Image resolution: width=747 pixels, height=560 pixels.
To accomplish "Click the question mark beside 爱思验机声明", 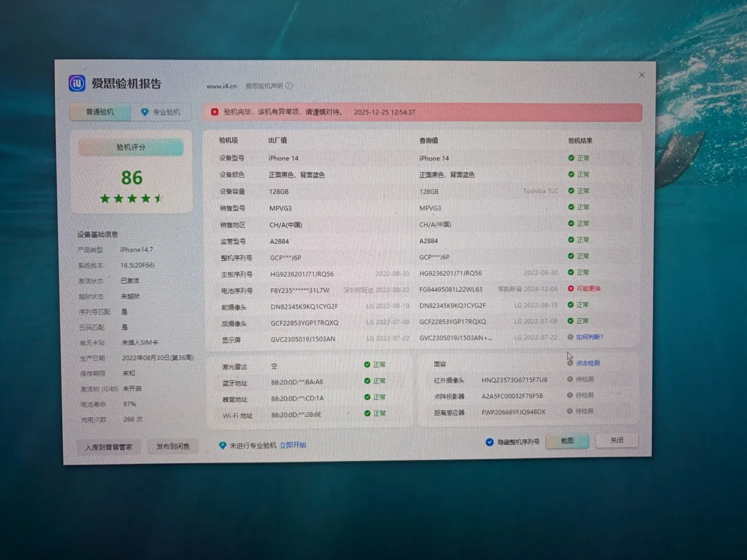I will 289,86.
